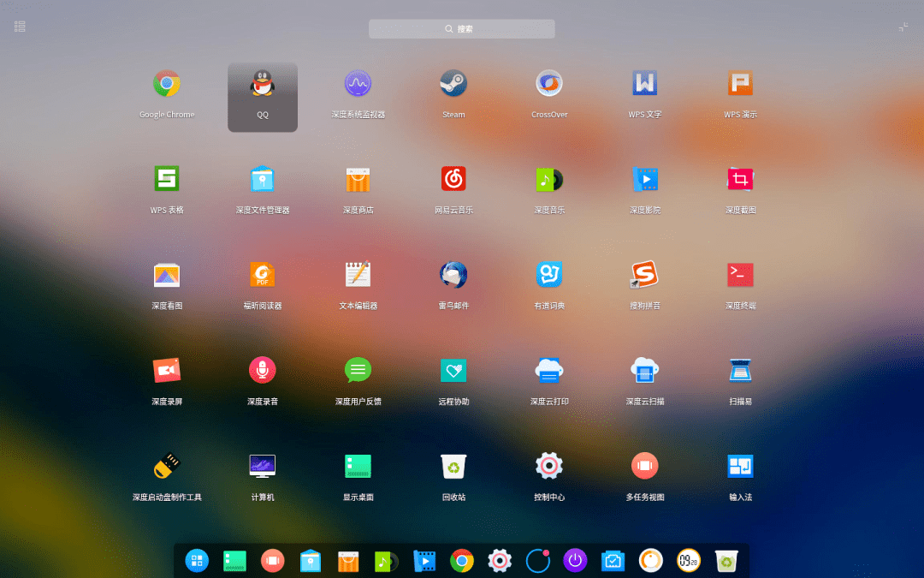The height and width of the screenshot is (578, 924).
Task: Open 深度影院 movie player
Action: coord(644,179)
